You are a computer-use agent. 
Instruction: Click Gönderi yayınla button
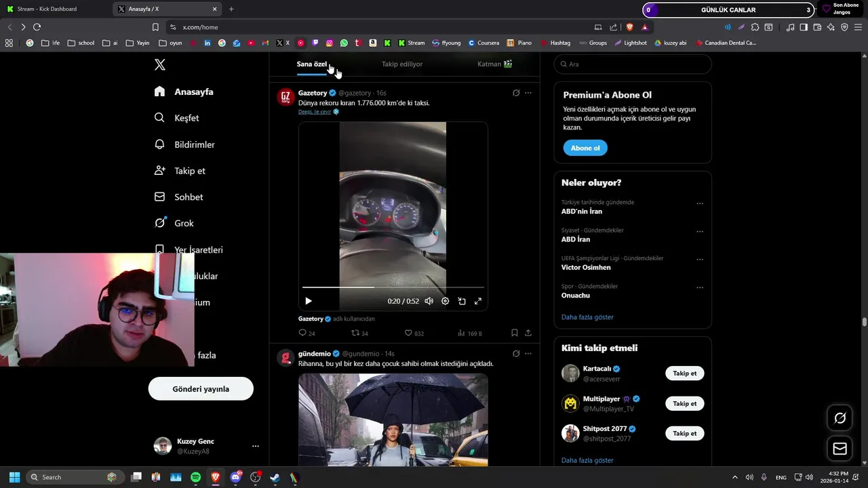click(201, 389)
